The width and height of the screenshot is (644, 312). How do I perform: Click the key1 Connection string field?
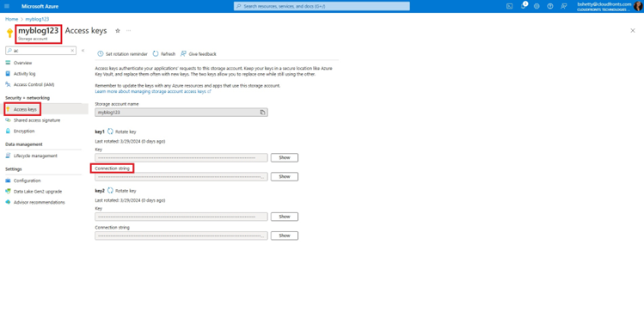[181, 176]
